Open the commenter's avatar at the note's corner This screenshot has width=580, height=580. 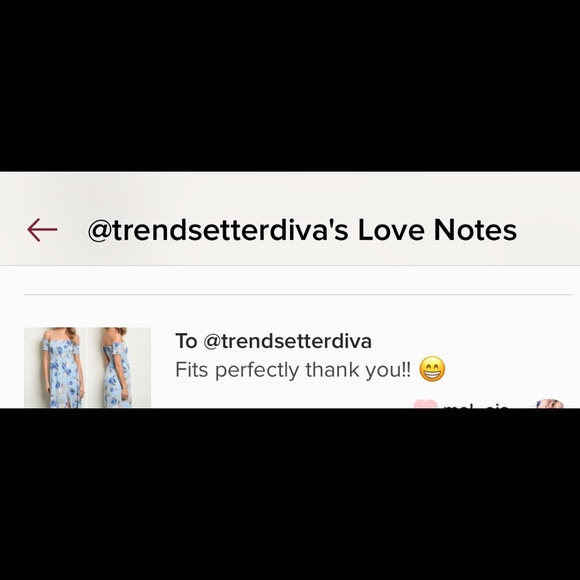click(x=550, y=404)
